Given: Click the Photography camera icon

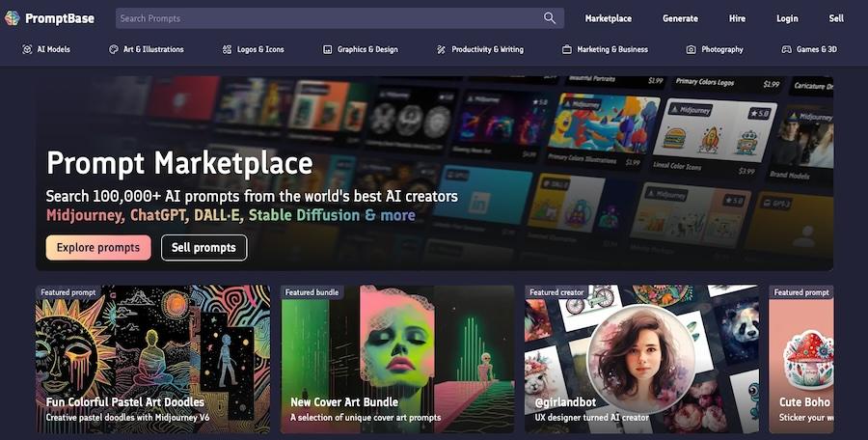Looking at the screenshot, I should point(691,49).
